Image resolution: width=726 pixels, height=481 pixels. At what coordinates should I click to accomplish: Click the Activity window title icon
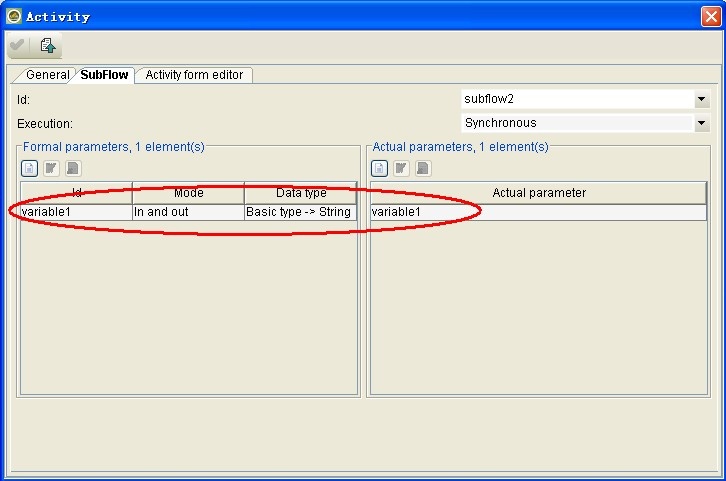point(13,16)
